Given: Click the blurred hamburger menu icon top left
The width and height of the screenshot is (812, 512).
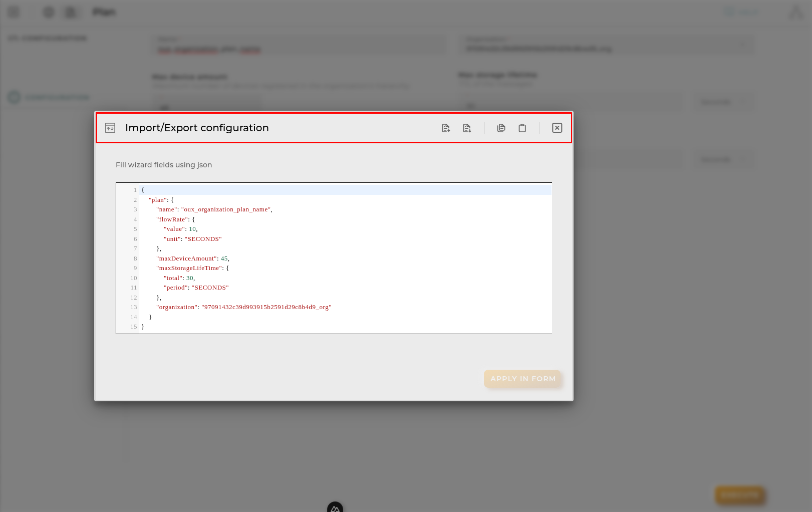Looking at the screenshot, I should click(14, 12).
